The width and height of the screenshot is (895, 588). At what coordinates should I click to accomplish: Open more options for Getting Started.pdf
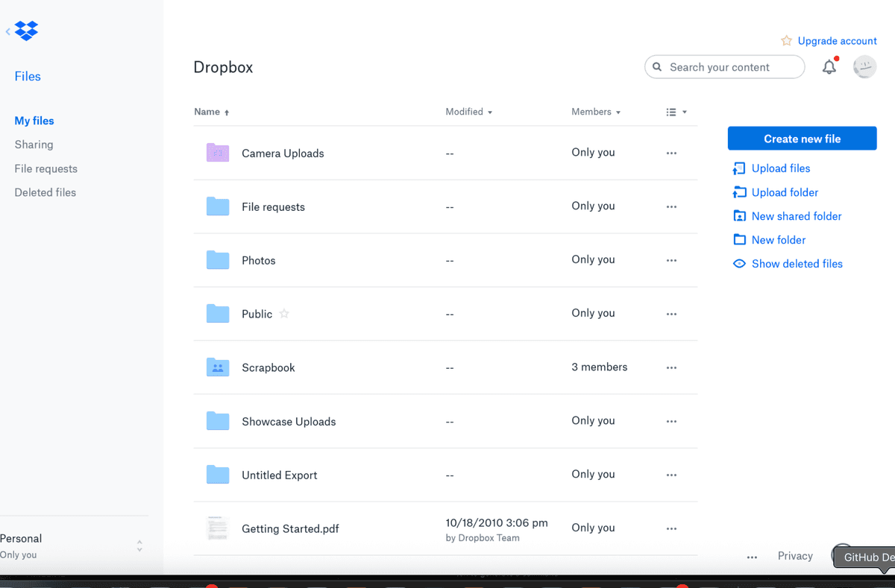click(x=671, y=529)
